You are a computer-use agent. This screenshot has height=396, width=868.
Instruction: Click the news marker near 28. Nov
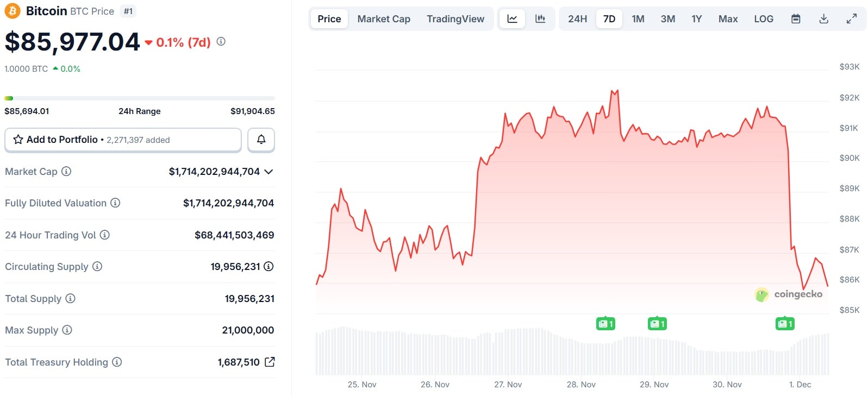tap(605, 324)
